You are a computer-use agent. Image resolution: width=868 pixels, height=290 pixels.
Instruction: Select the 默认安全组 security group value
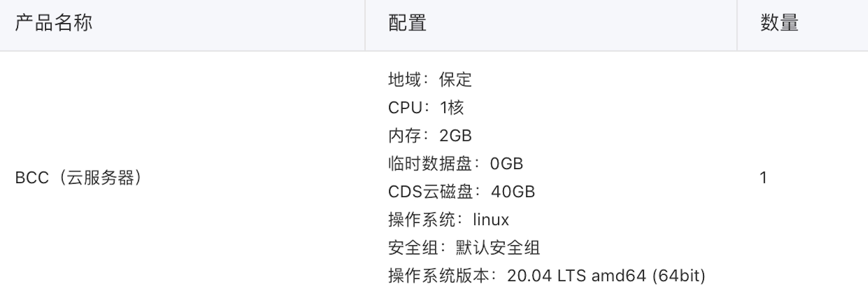point(498,248)
